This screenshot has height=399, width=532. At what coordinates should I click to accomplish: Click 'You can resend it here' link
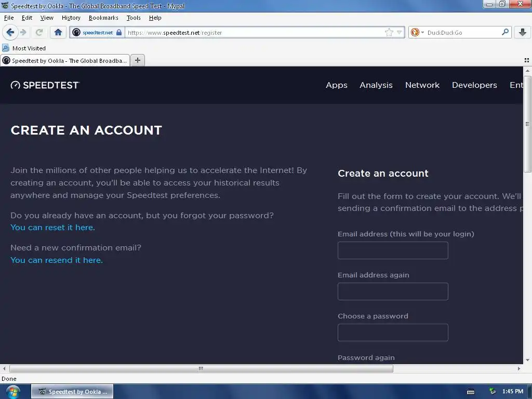pos(56,260)
